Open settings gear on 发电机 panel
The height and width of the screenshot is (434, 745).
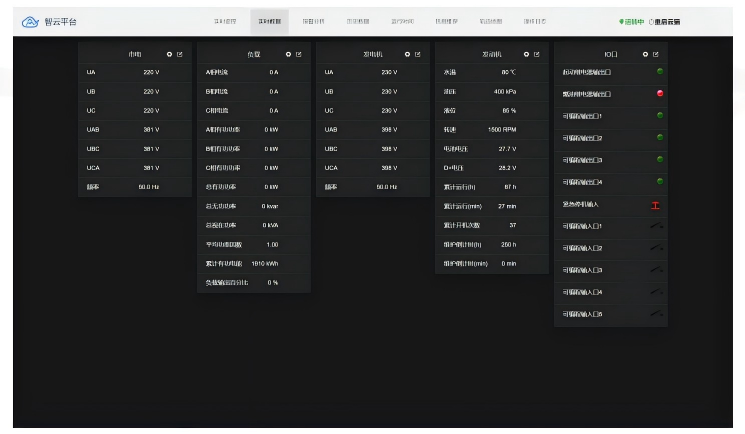(x=407, y=54)
